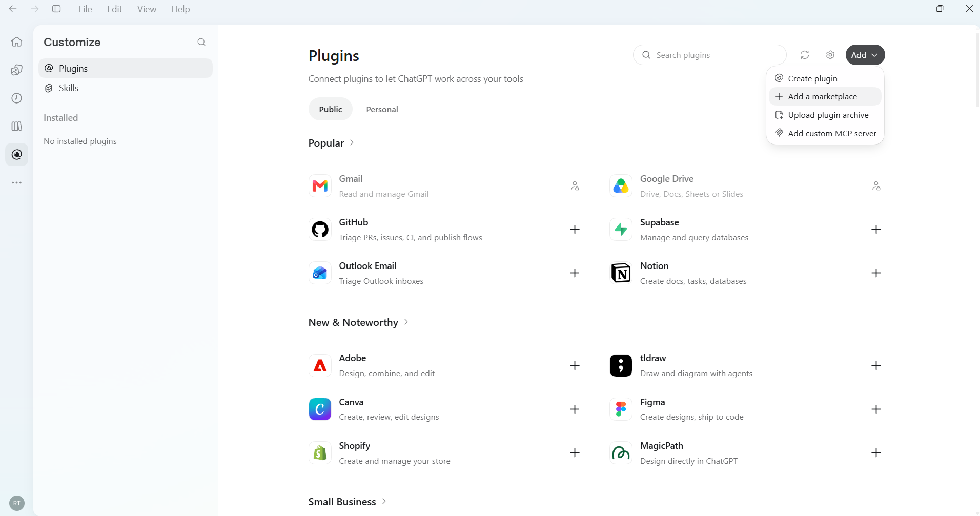Open the File menu
This screenshot has height=516, width=980.
[x=86, y=9]
